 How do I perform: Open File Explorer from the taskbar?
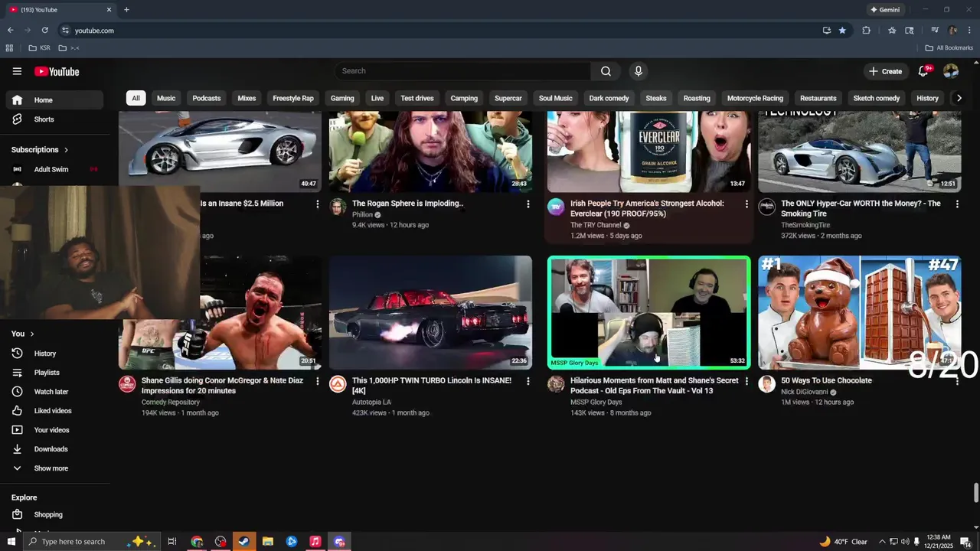[268, 542]
